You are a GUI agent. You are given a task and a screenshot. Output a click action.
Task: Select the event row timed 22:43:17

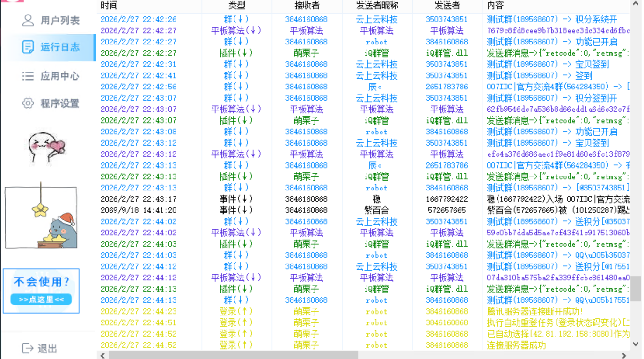[x=364, y=199]
